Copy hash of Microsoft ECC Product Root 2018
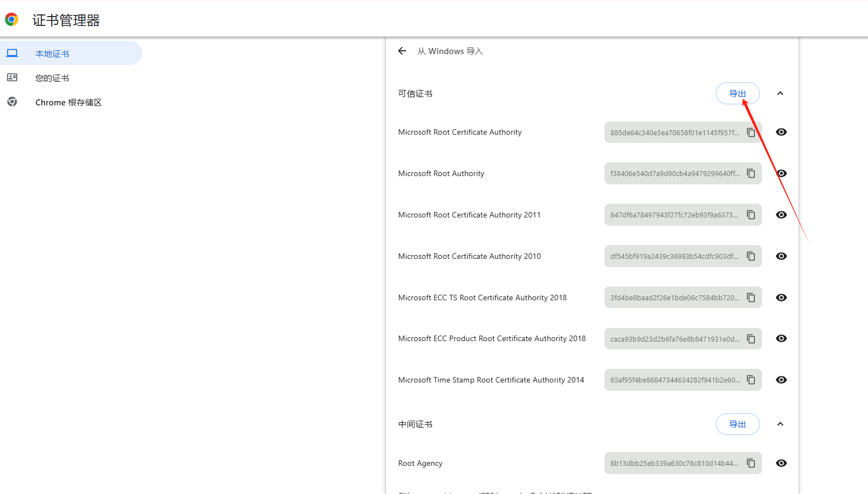The width and height of the screenshot is (868, 494). click(751, 339)
